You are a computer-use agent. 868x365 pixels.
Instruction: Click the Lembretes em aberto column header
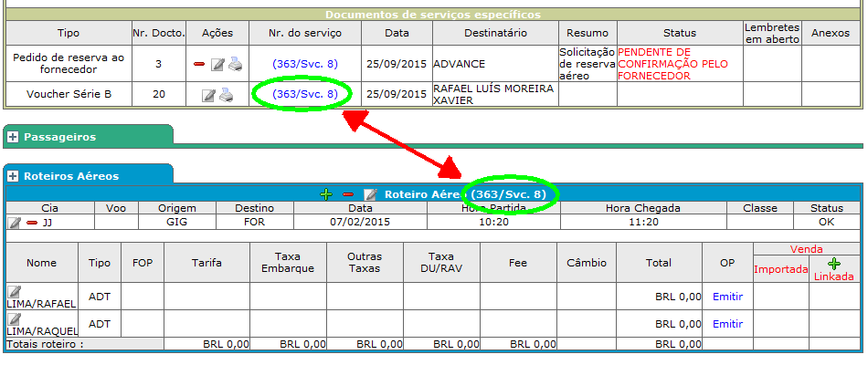click(x=772, y=33)
